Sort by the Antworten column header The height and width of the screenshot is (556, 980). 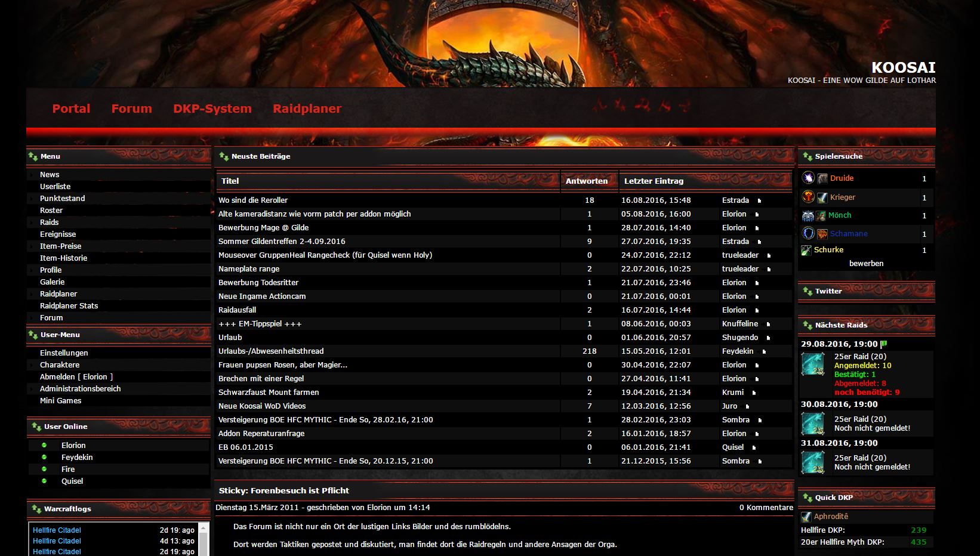tap(587, 181)
